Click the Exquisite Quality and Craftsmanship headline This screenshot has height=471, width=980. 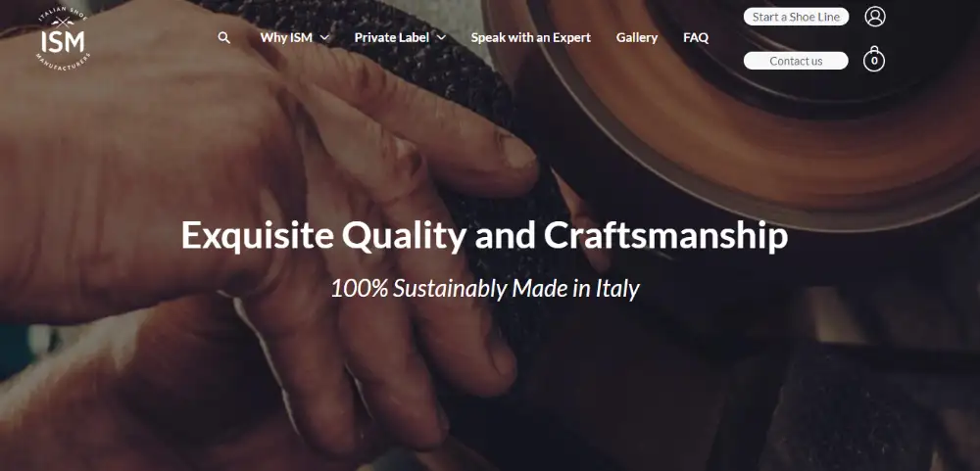(484, 235)
